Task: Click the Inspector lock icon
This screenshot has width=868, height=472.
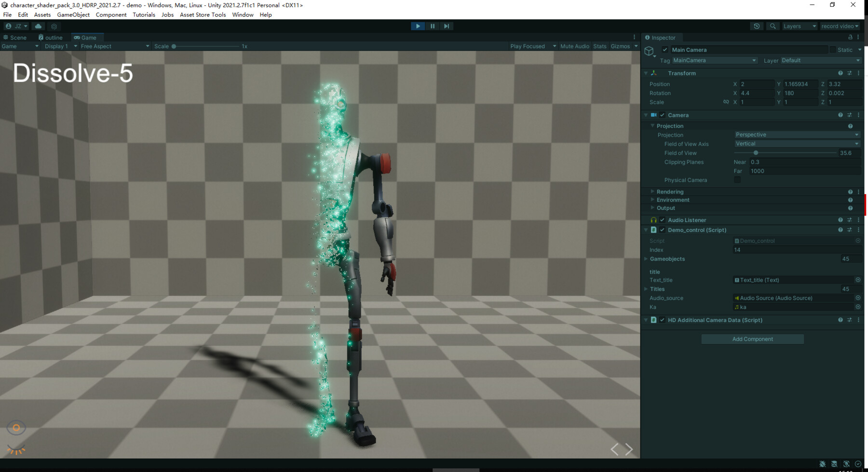Action: pos(850,37)
